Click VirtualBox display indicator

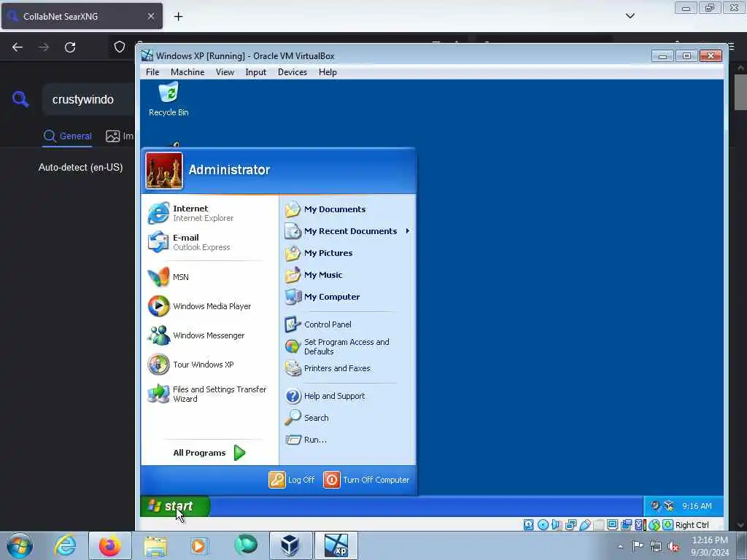click(612, 525)
